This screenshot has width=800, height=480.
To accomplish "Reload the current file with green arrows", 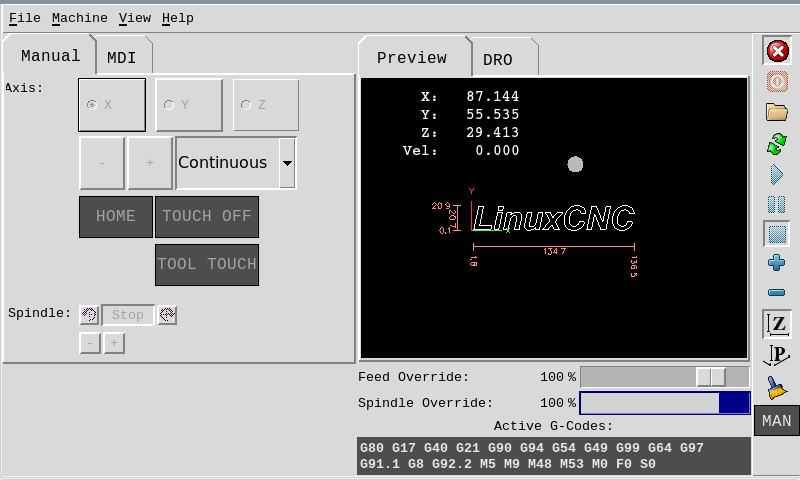I will [777, 144].
